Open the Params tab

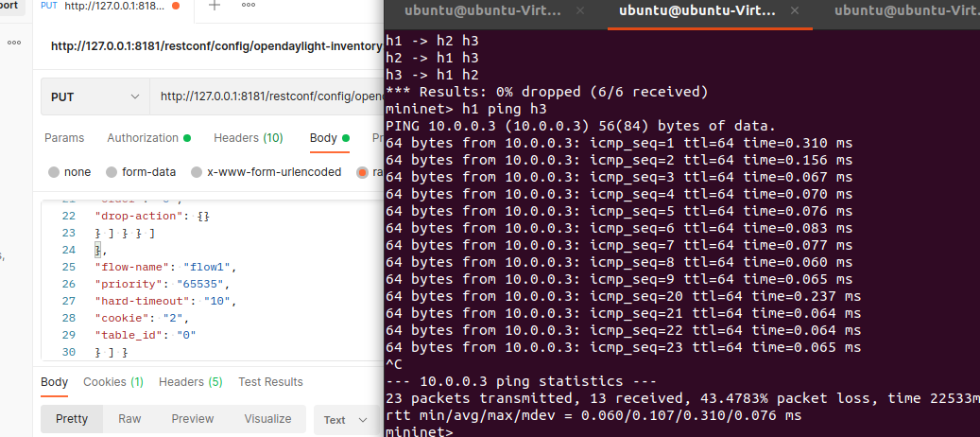pos(63,137)
